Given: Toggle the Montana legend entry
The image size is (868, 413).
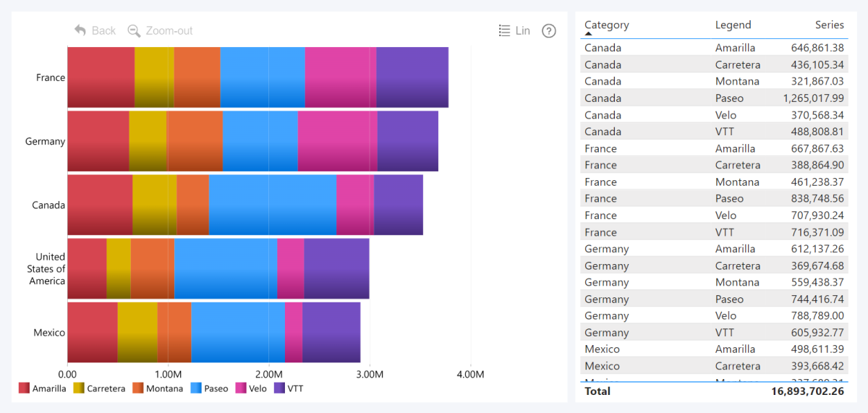Looking at the screenshot, I should 157,388.
